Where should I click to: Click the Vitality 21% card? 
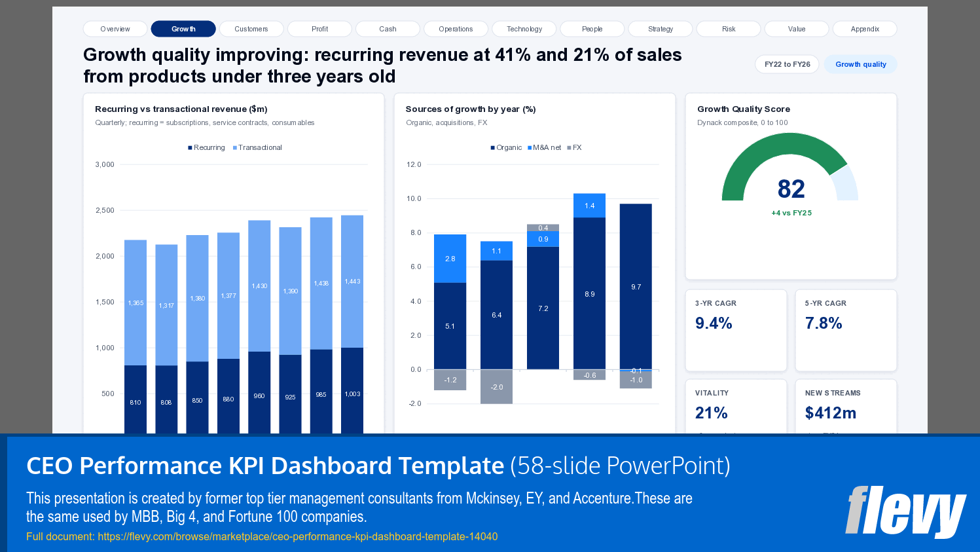736,406
